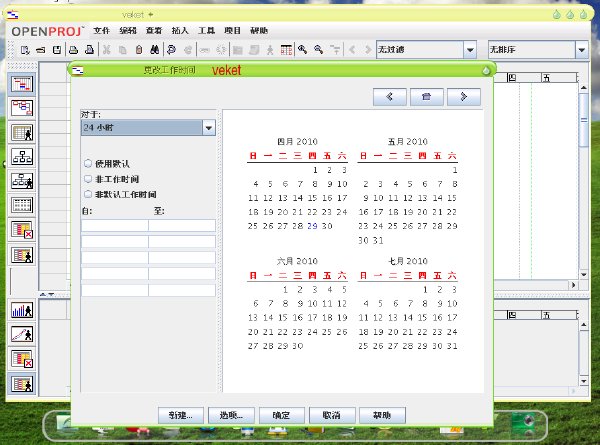
Task: Click Gantt horizontal scroll right arrow
Action: click(x=573, y=285)
